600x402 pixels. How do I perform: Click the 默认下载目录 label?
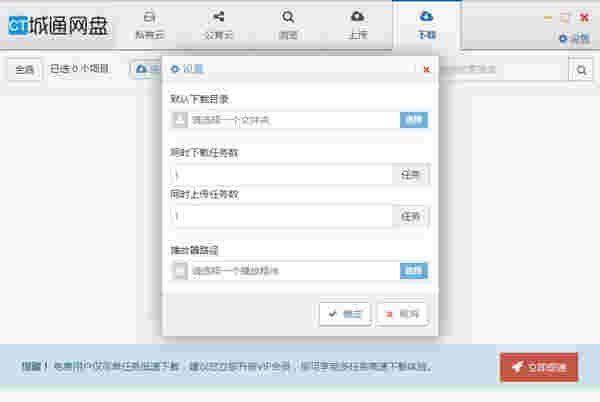[199, 99]
